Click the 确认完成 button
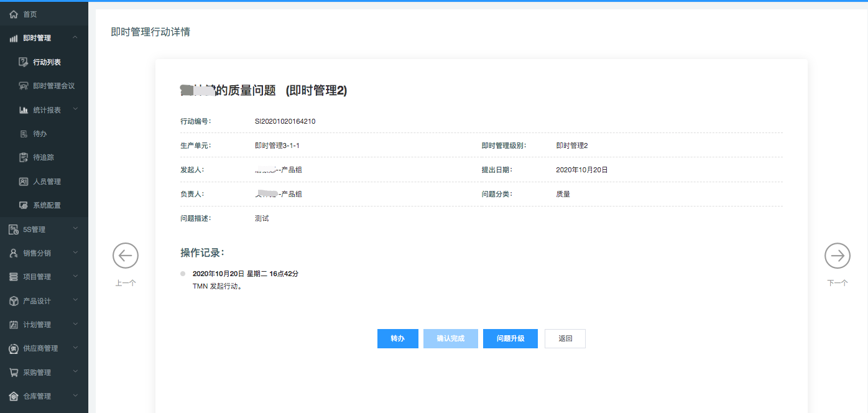Screen dimensions: 868x413 tap(450, 339)
